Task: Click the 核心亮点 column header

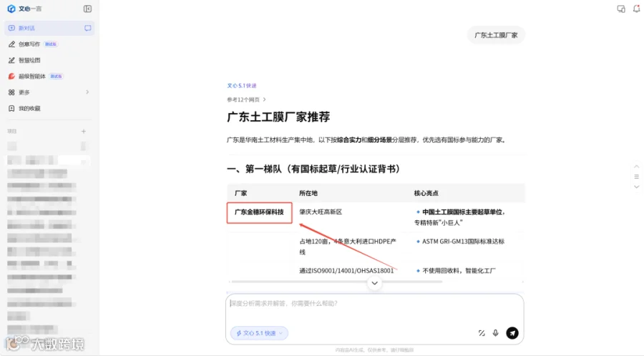Action: click(426, 193)
